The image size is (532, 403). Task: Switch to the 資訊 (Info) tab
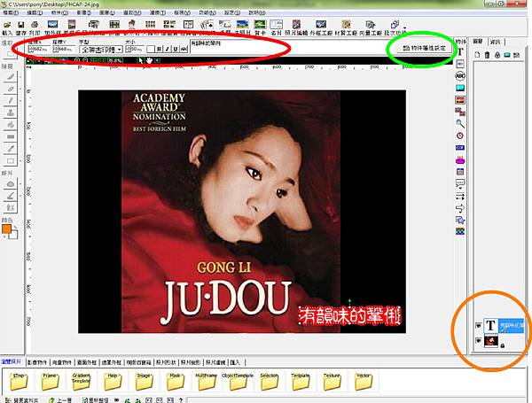pyautogui.click(x=496, y=42)
